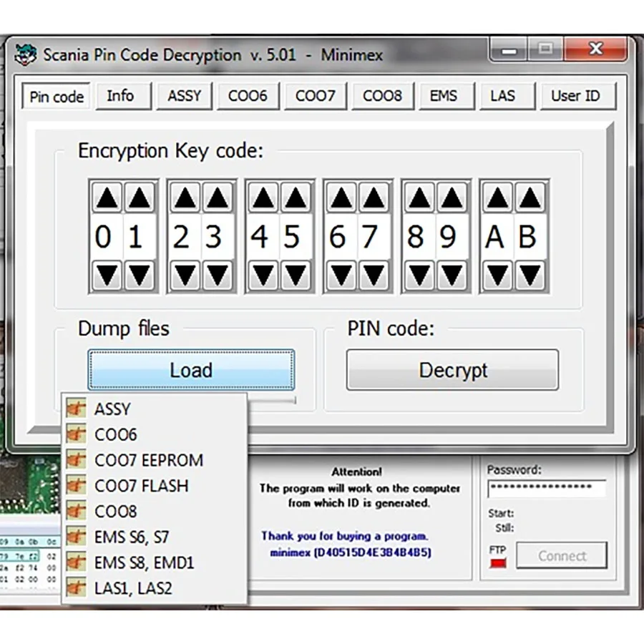
Task: Click the hand icon beside COO8
Action: [76, 510]
